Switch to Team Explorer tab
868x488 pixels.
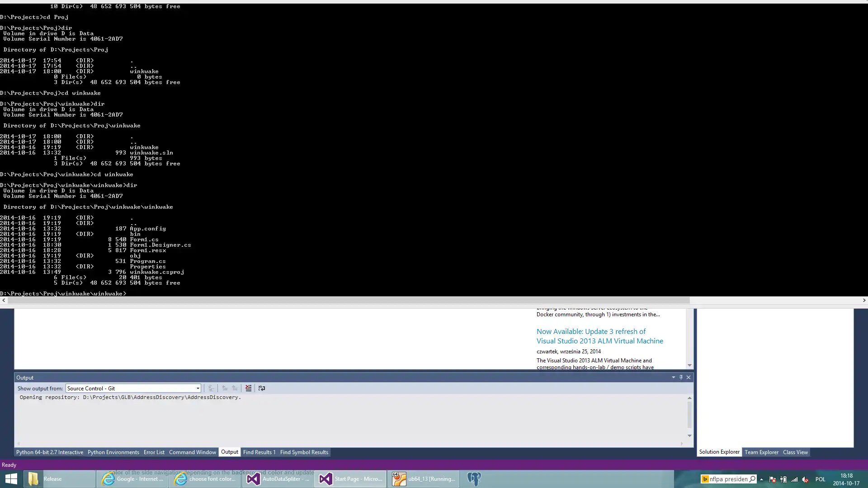point(761,452)
